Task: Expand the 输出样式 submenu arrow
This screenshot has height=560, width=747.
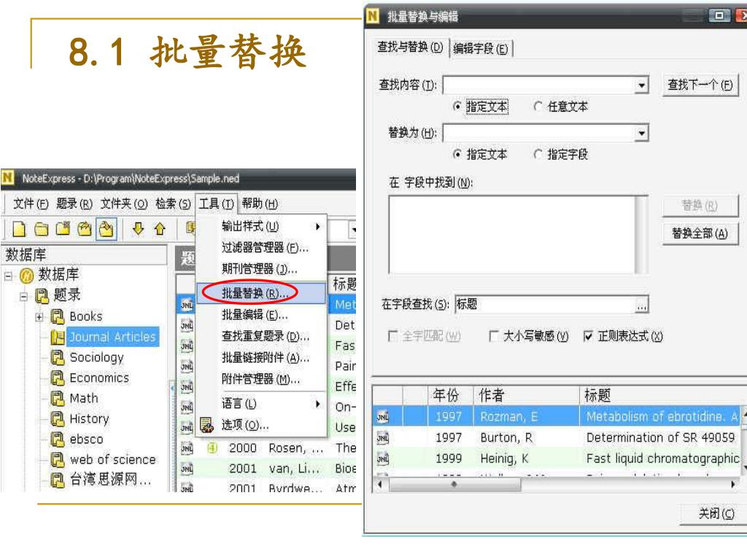Action: coord(317,227)
